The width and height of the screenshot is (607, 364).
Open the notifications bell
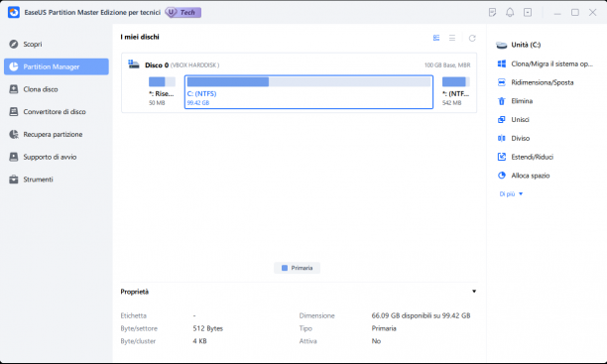pos(510,12)
